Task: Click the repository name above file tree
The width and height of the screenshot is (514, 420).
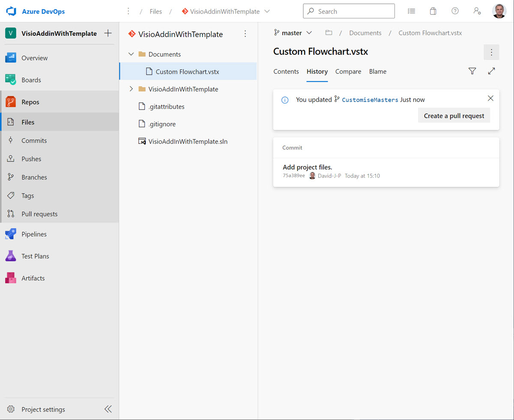Action: point(181,34)
